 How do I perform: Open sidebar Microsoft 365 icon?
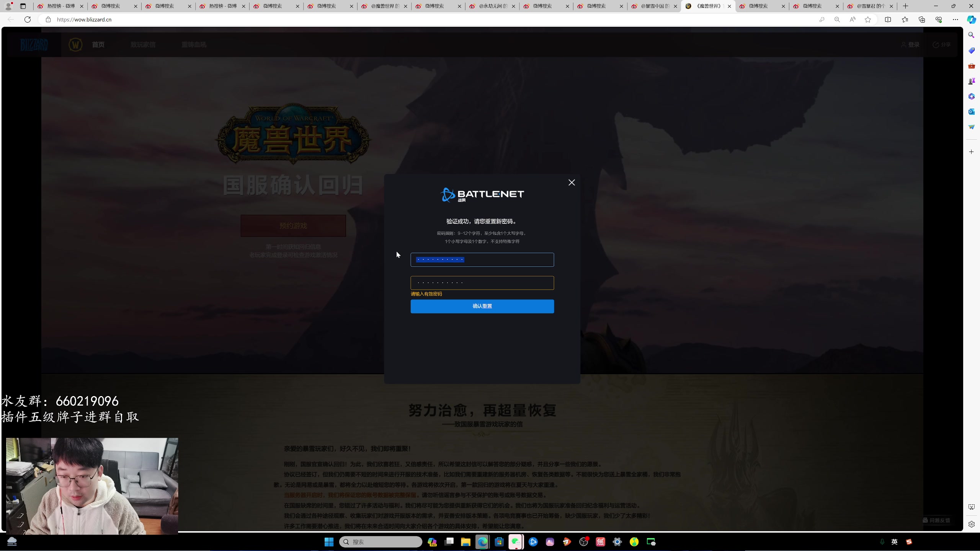point(972,96)
